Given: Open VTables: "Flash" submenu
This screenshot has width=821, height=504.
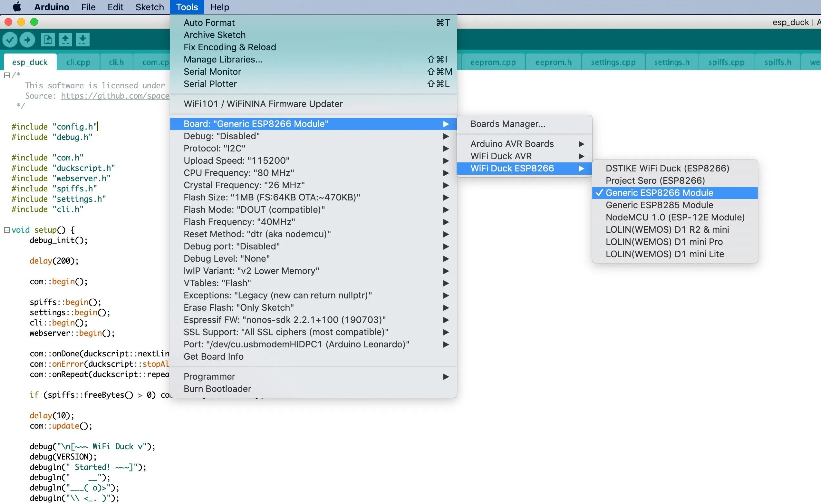Looking at the screenshot, I should coord(313,283).
